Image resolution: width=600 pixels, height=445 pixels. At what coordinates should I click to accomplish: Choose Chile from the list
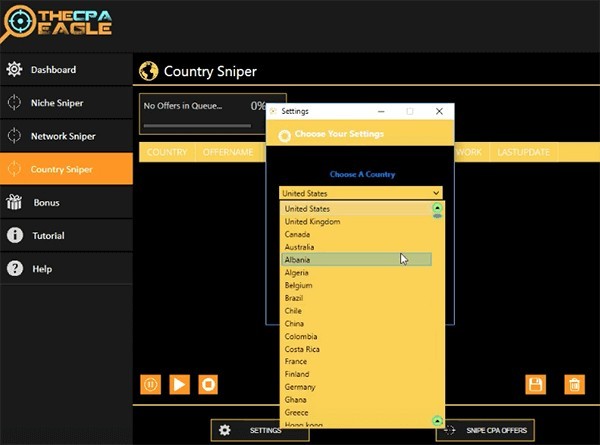pos(357,311)
